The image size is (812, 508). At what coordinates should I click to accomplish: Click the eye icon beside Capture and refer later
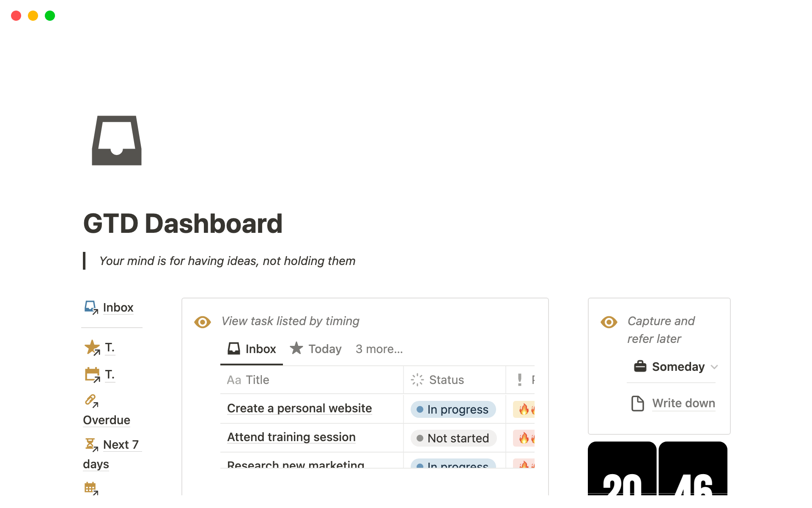pos(609,322)
